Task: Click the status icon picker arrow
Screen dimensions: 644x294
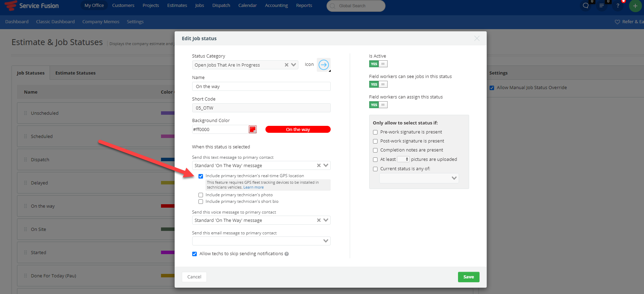Action: [323, 65]
